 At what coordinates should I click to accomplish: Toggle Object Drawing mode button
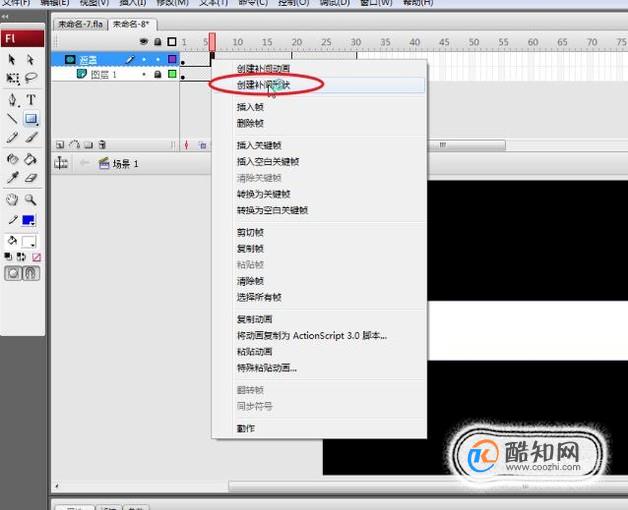[12, 273]
